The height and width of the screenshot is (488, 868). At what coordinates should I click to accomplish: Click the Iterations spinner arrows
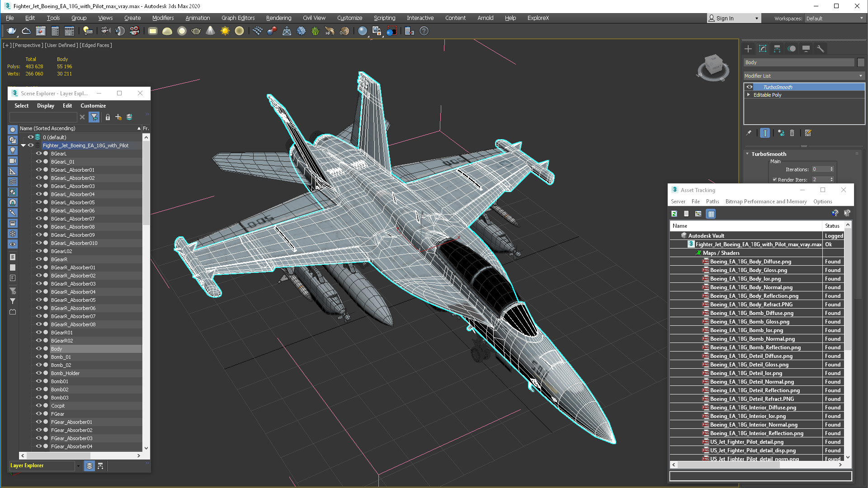click(831, 169)
